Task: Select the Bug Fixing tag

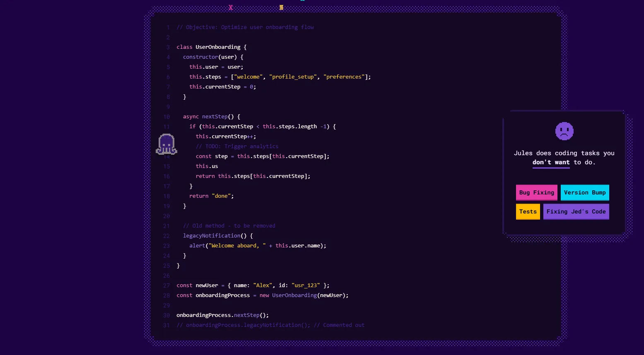Action: coord(536,193)
